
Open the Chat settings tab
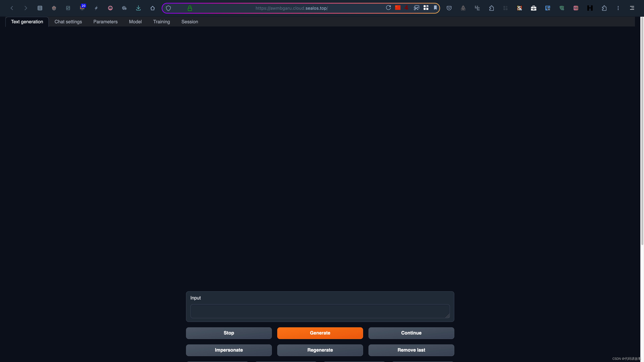click(x=68, y=22)
